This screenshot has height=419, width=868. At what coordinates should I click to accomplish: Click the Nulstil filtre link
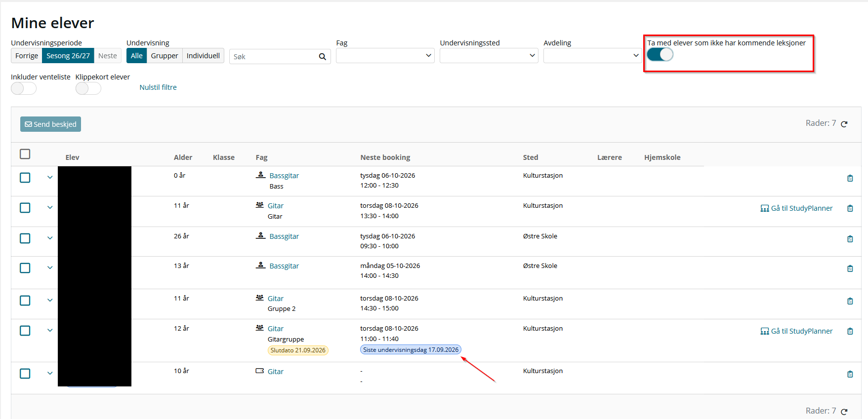158,87
